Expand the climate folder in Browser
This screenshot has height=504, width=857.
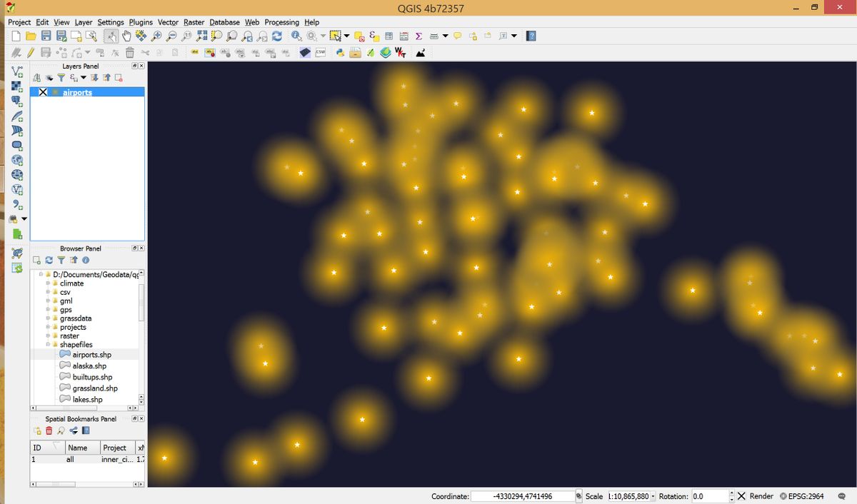(48, 283)
